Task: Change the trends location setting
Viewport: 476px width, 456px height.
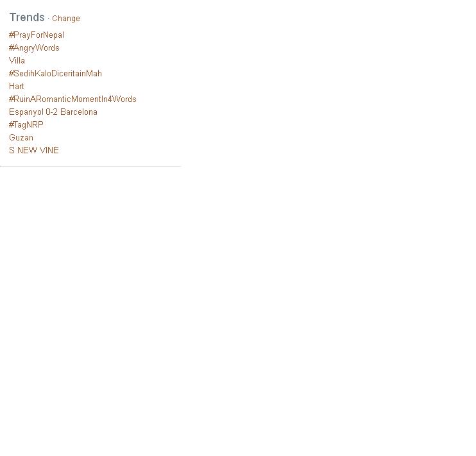Action: (66, 19)
